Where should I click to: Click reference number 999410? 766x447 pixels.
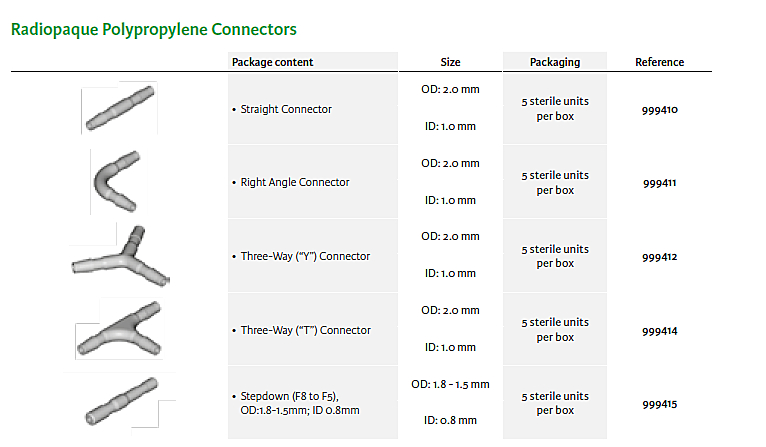[x=660, y=110]
